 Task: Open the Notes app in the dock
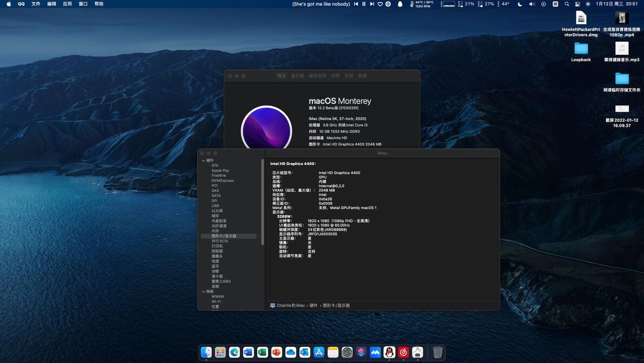[x=333, y=352]
